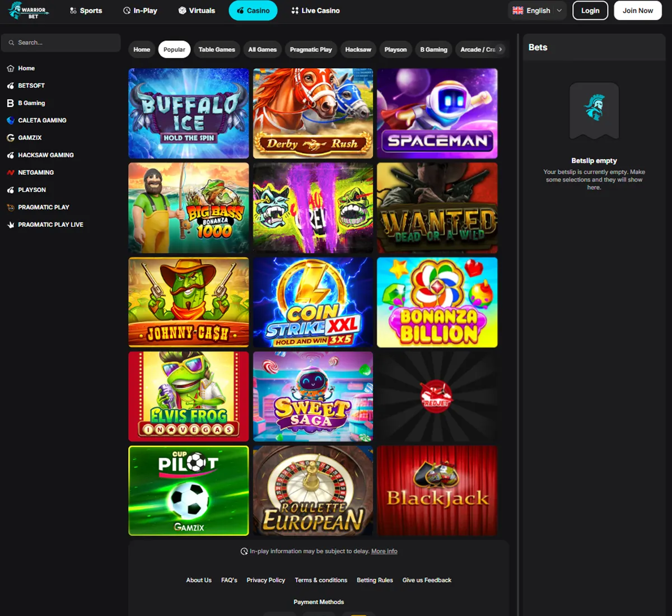
Task: Click the Home house icon in sidebar
Action: point(11,68)
